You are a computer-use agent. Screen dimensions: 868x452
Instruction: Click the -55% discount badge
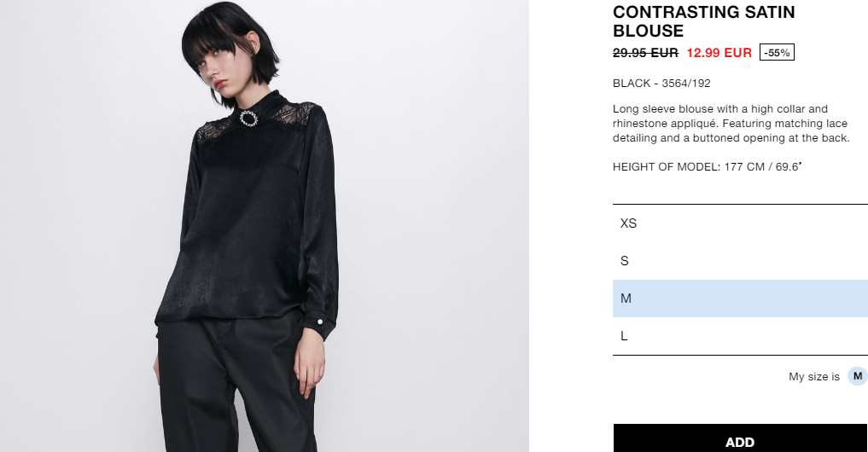[x=777, y=53]
